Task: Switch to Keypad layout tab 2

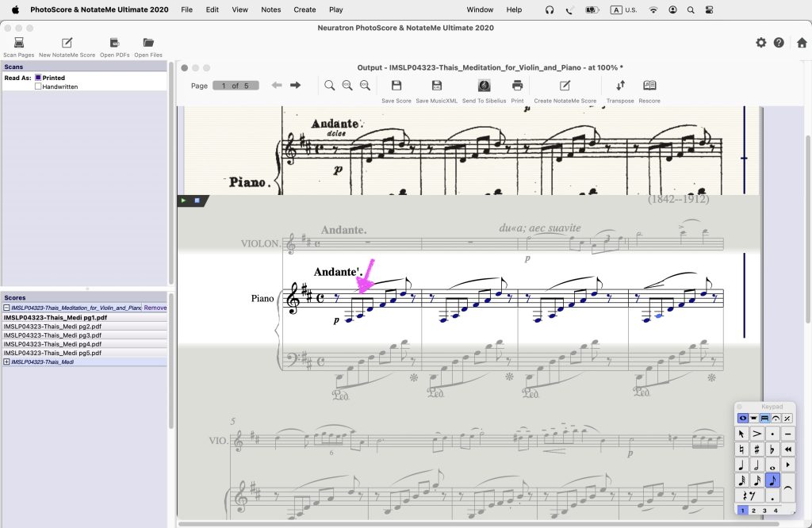Action: [x=753, y=511]
